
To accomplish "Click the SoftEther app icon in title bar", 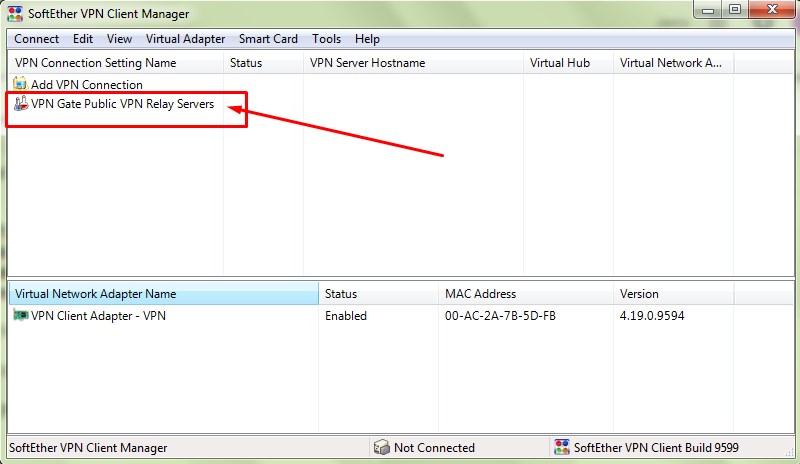I will coord(15,14).
